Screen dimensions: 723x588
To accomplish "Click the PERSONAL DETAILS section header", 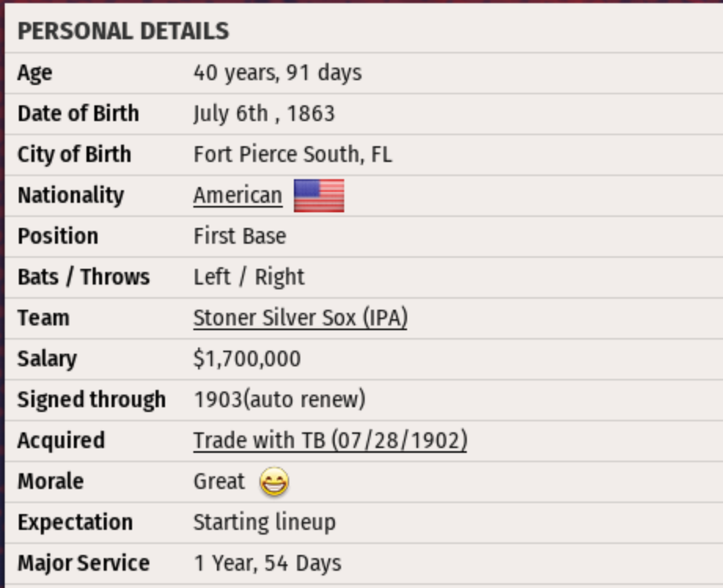I will point(123,31).
